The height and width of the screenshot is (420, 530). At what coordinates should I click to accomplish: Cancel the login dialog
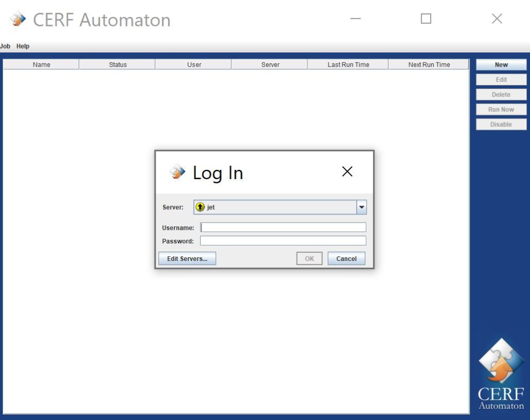point(346,258)
